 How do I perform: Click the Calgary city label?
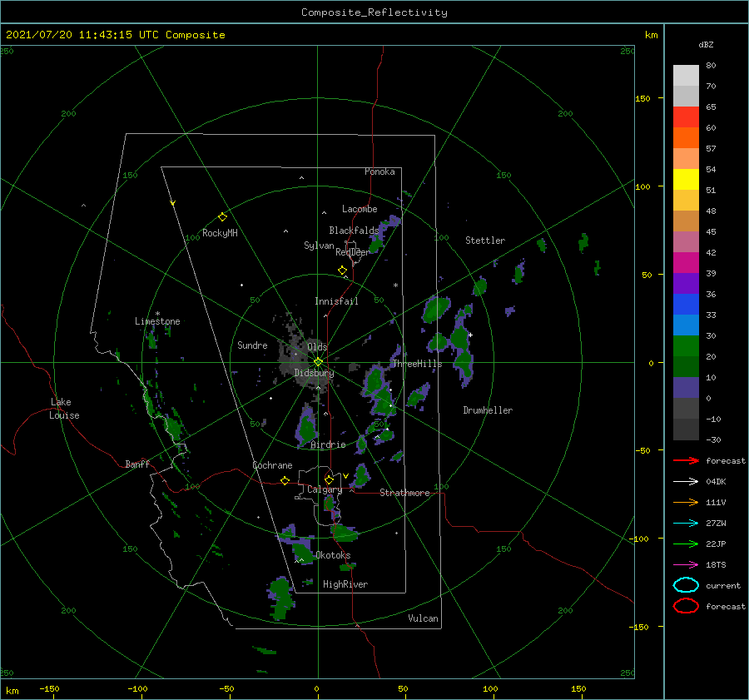point(325,489)
